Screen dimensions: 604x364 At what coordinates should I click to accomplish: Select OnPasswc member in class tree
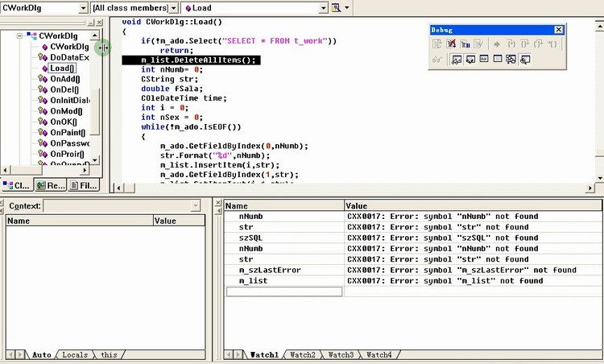[x=70, y=143]
